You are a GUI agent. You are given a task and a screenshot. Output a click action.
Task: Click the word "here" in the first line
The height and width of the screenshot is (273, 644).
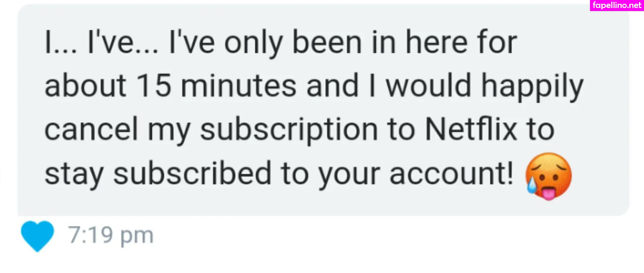pyautogui.click(x=436, y=43)
